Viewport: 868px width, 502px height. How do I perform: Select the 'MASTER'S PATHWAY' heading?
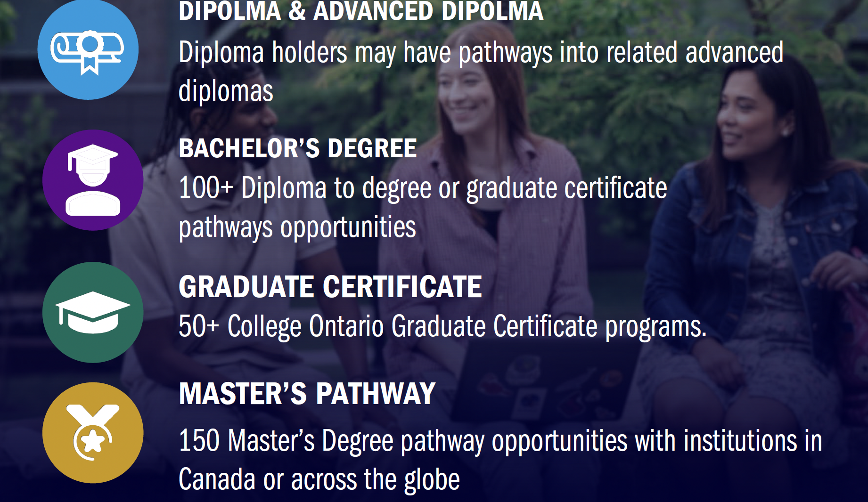point(307,394)
